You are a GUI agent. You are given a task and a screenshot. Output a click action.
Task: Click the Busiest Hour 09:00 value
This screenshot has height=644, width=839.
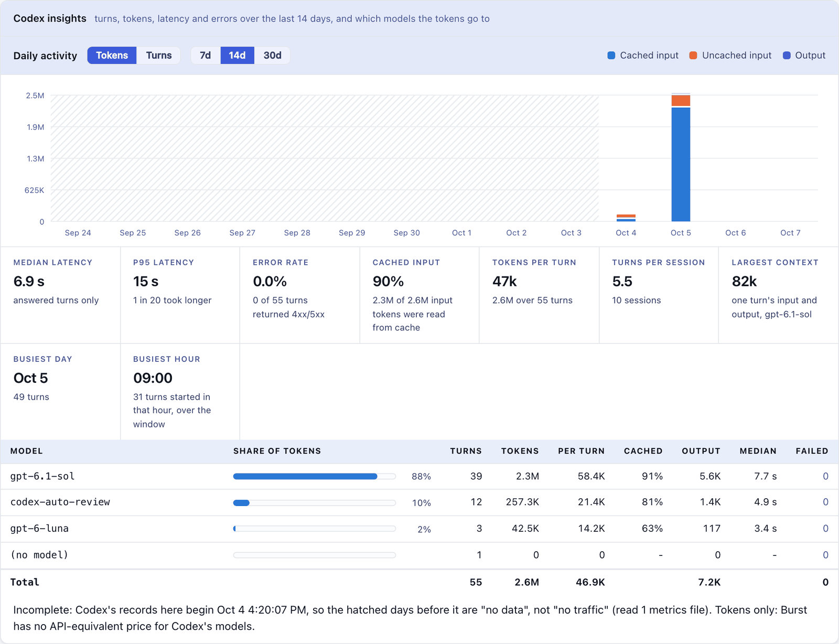pos(153,378)
